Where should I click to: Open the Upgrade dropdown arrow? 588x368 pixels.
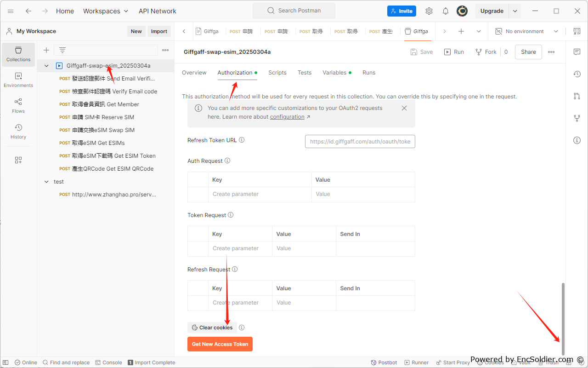[x=515, y=11]
